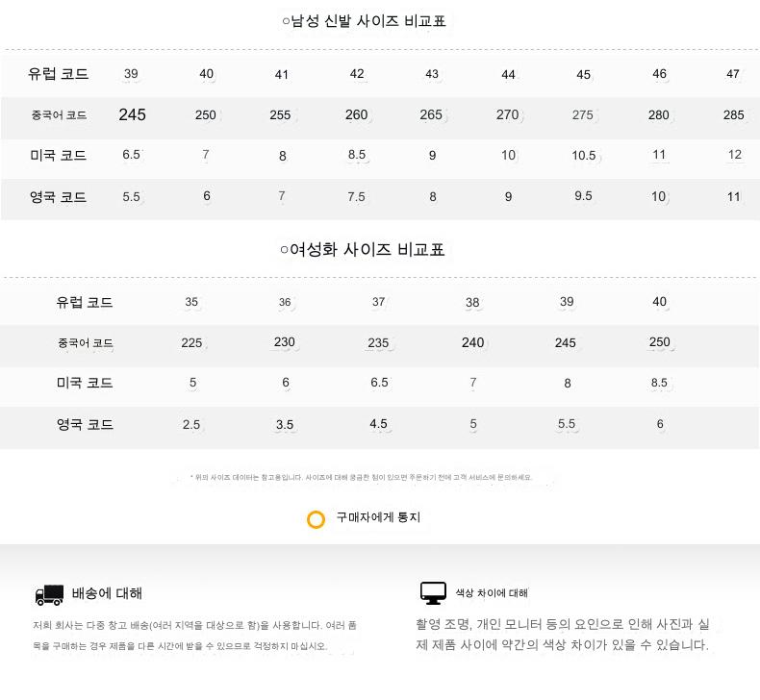Click women's US size 8.5 value
The width and height of the screenshot is (760, 700).
pyautogui.click(x=659, y=383)
